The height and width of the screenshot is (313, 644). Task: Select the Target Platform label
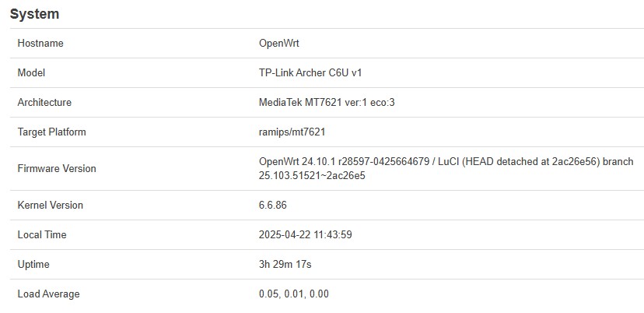click(52, 132)
